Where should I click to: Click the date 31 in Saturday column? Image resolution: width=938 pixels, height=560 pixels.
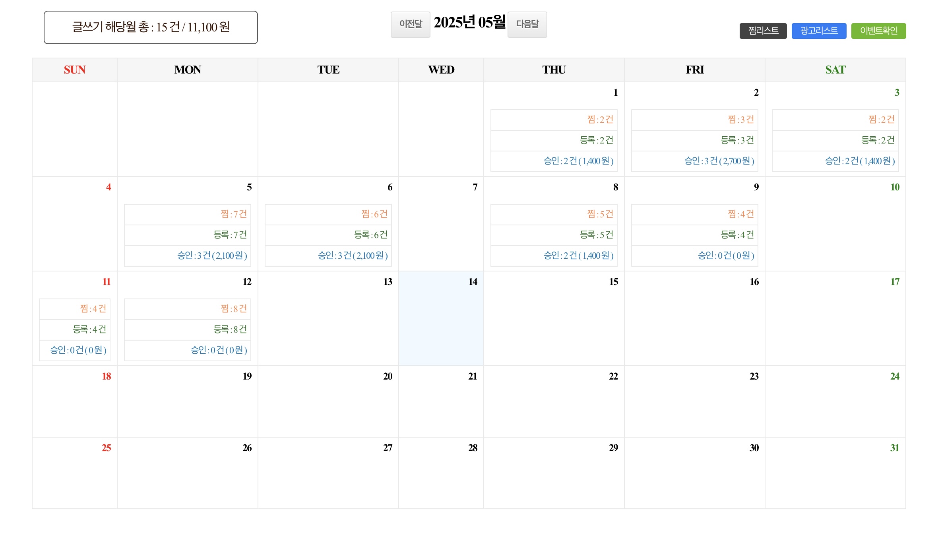(x=894, y=448)
